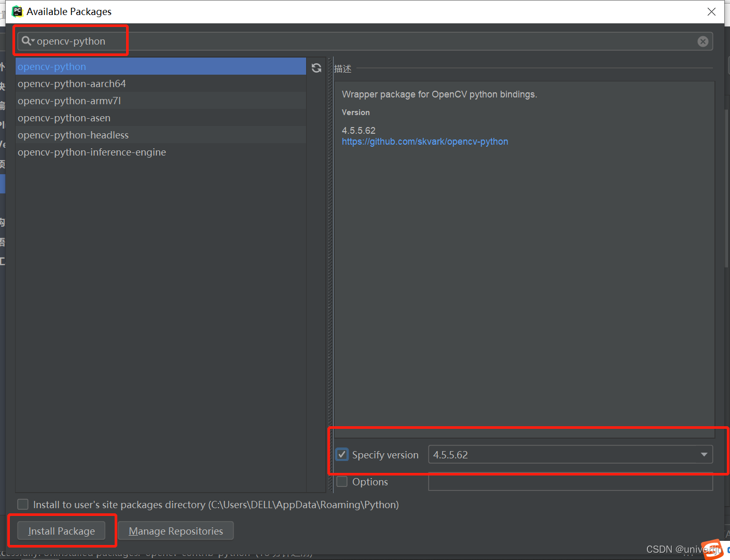
Task: Toggle the Specify version checkbox
Action: tap(342, 455)
